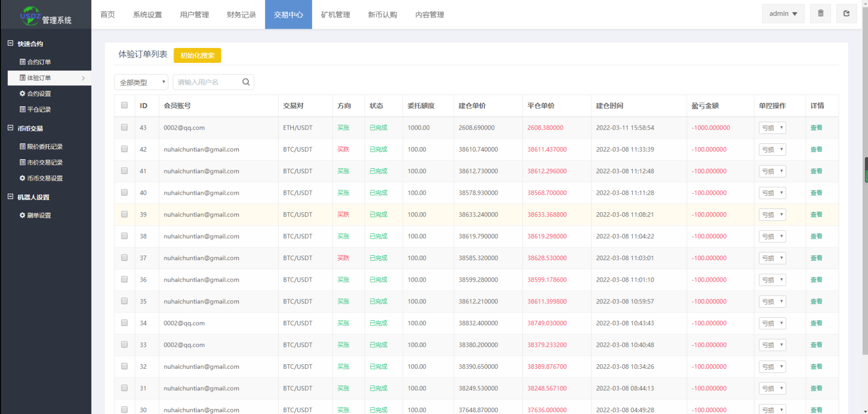Switch to the 矿机管理 menu tab
Viewport: 868px width, 414px height.
pyautogui.click(x=336, y=14)
